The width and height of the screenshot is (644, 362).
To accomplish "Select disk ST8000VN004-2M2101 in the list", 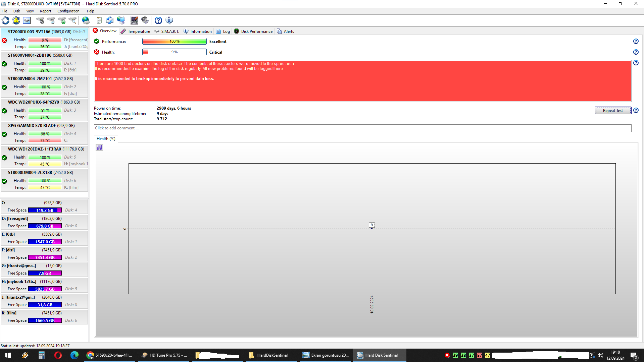I will (x=45, y=86).
